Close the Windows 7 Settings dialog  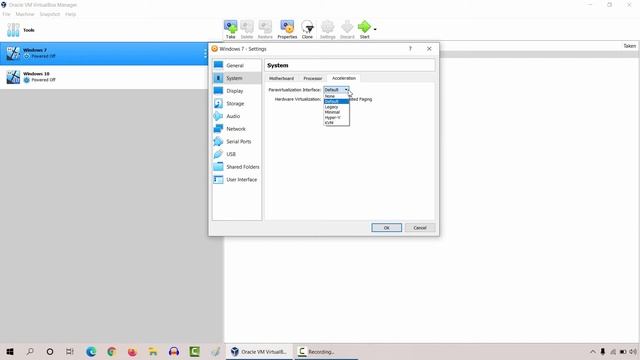coord(429,49)
